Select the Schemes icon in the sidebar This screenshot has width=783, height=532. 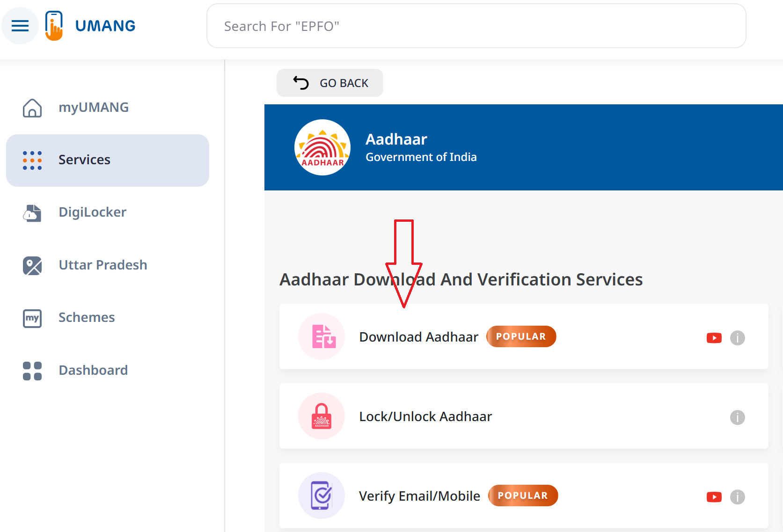pyautogui.click(x=32, y=318)
